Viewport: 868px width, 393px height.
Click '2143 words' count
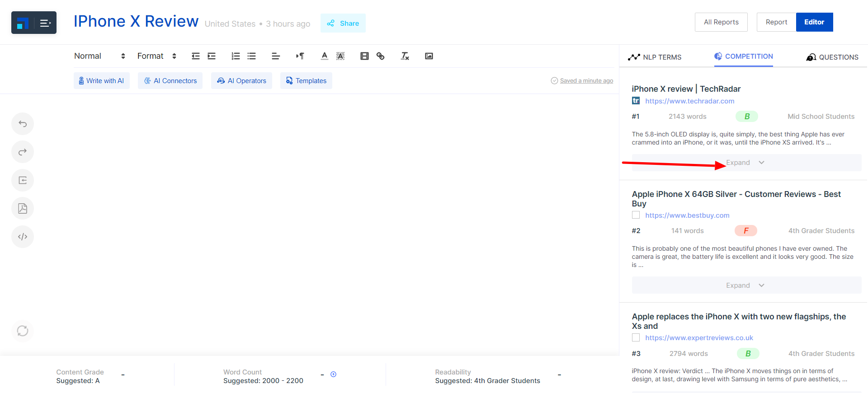(688, 117)
